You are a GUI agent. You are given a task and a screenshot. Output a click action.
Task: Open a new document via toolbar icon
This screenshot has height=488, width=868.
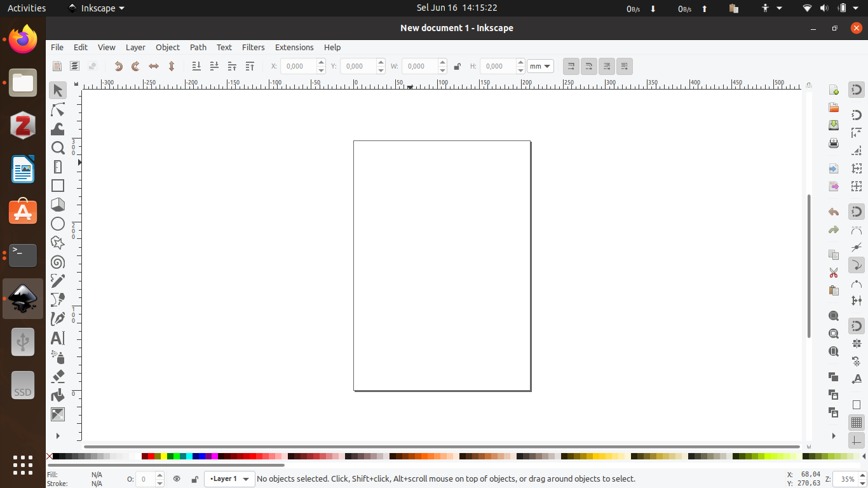834,90
